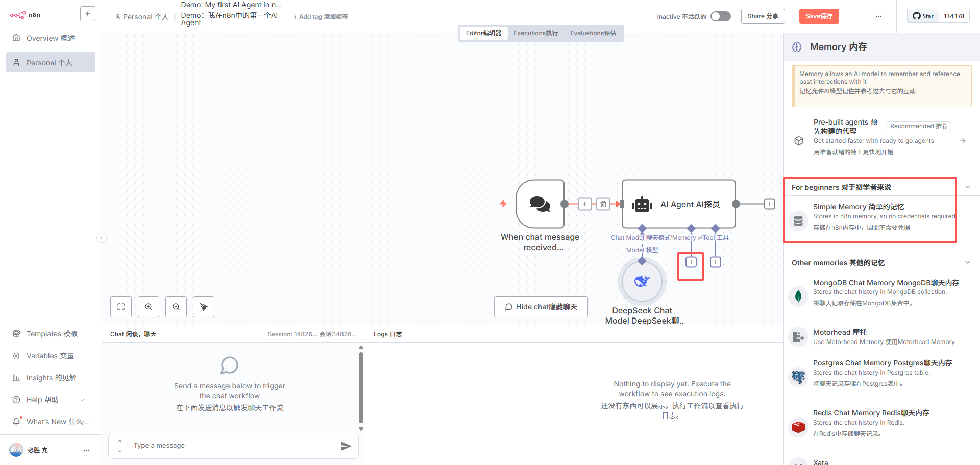980x465 pixels.
Task: Click the fit-to-view canvas button
Action: click(121, 307)
